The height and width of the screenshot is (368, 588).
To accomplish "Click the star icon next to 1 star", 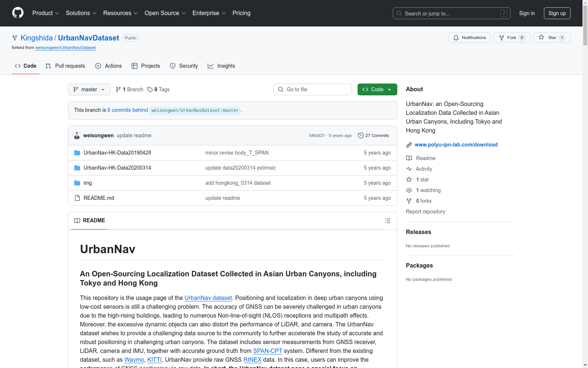I will (x=409, y=180).
